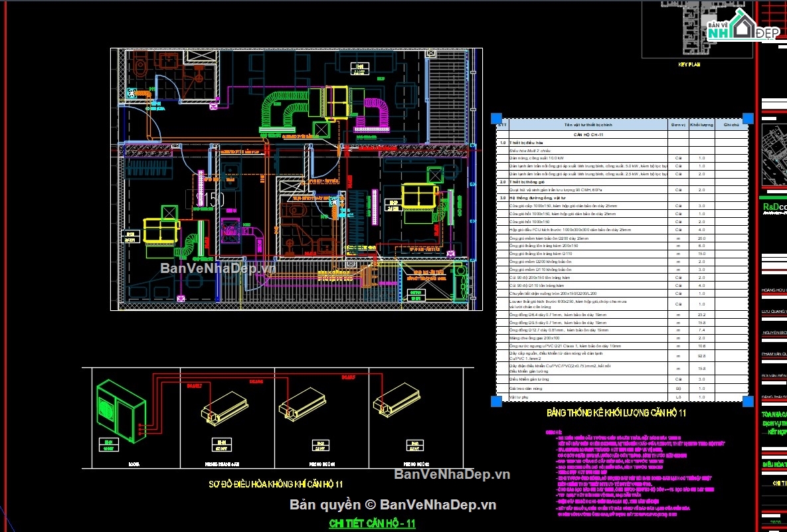Screen dimensions: 787x532
Task: Click the 'Hộp gió đầu FCU' row
Action: point(622,230)
